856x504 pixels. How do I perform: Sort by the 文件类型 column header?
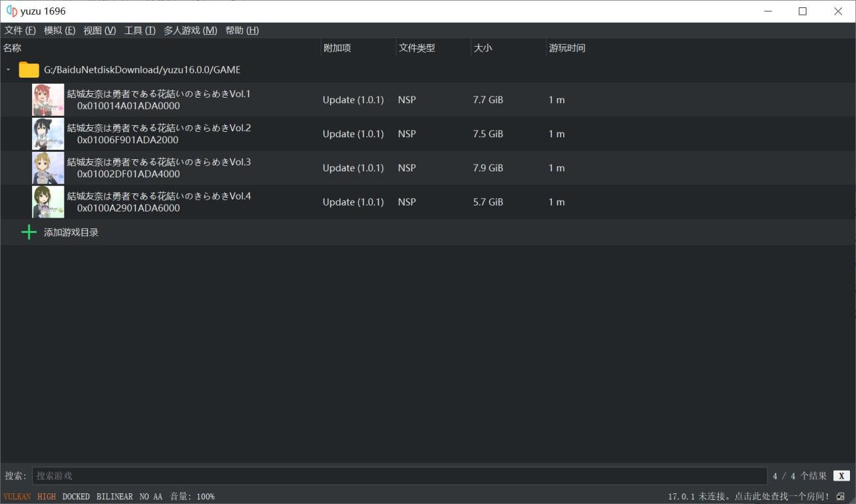pyautogui.click(x=433, y=48)
